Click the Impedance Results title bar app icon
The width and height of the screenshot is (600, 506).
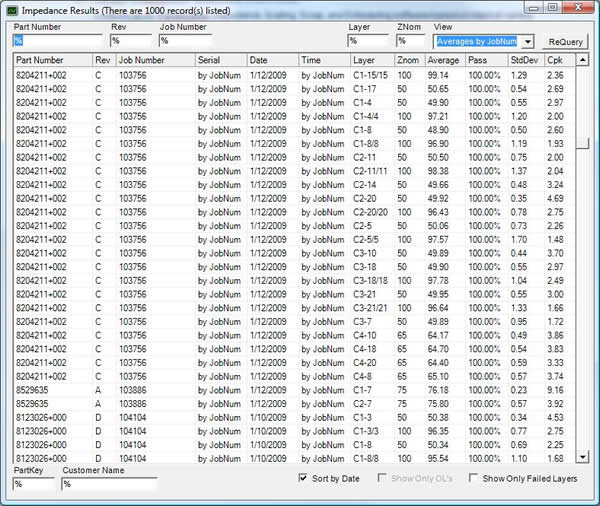click(12, 11)
